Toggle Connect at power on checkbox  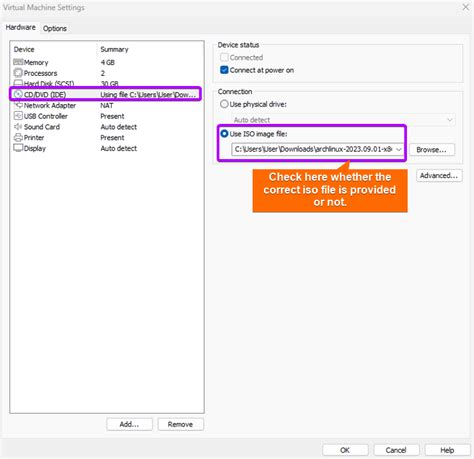tap(224, 70)
